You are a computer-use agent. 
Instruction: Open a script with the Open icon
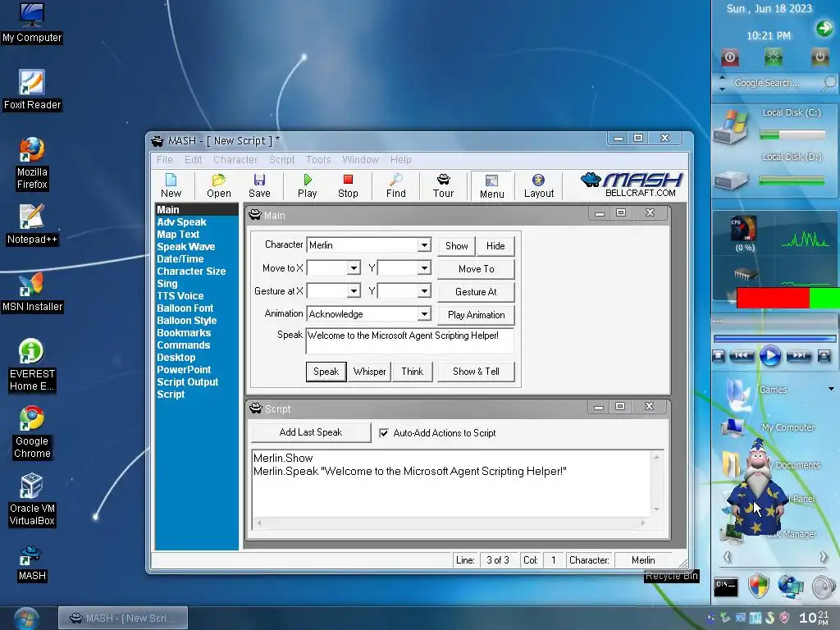tap(218, 186)
